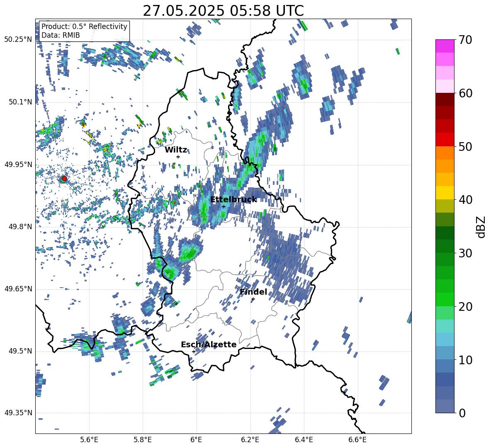491x448 pixels.
Task: Click the 6.6°E longitude label
Action: (x=357, y=440)
